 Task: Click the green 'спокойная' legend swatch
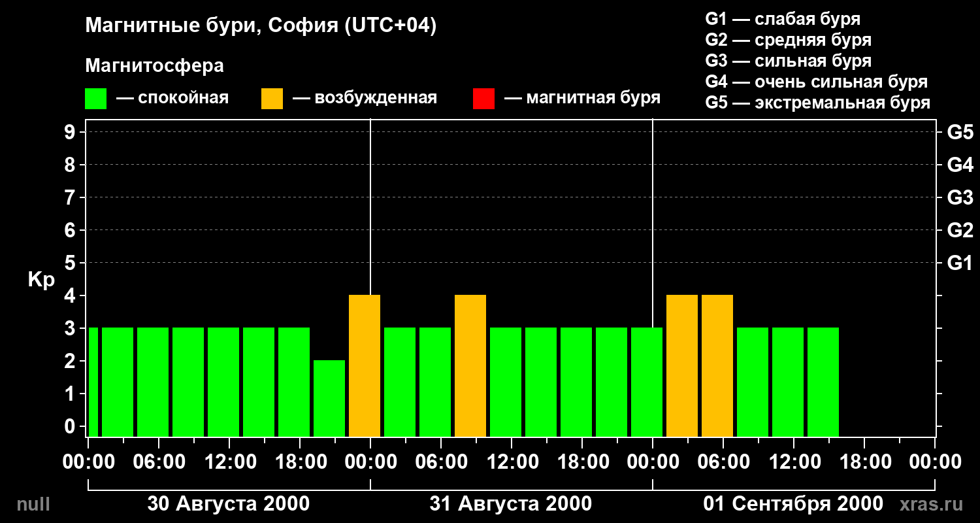pyautogui.click(x=96, y=99)
